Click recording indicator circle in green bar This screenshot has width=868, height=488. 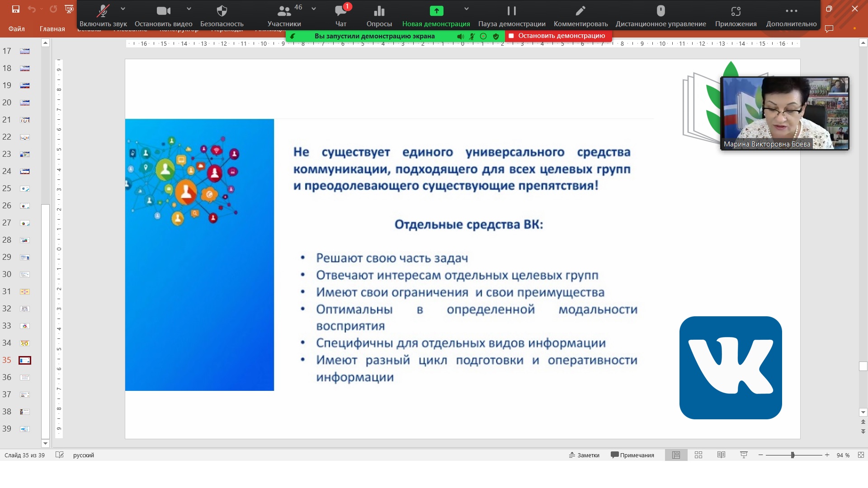(483, 36)
